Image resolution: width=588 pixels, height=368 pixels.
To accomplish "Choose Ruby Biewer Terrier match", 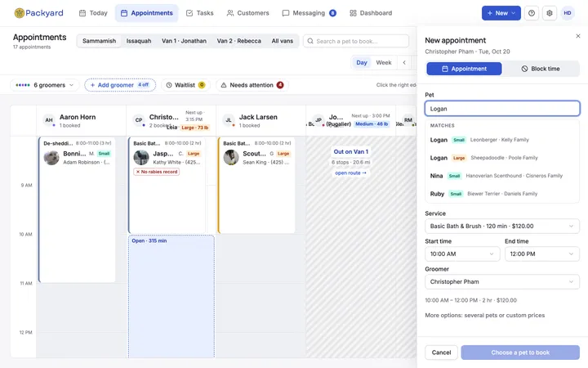I will coord(502,194).
